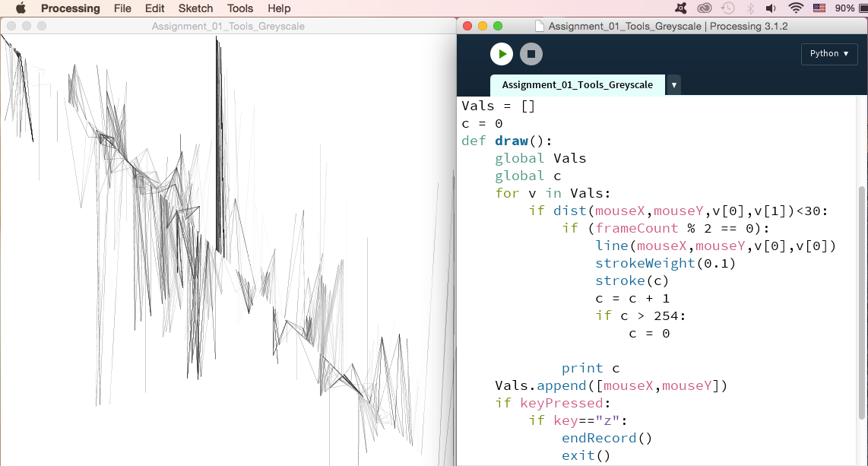Click the 'Vals.append([mouseX,mouseY])' line
This screenshot has width=868, height=466.
point(611,385)
